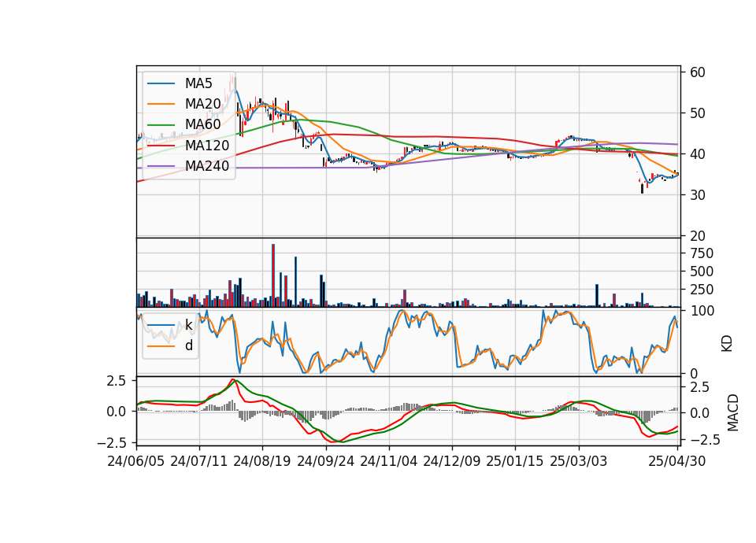Click the volume axis value 750
This screenshot has height=543, width=756.
click(702, 253)
